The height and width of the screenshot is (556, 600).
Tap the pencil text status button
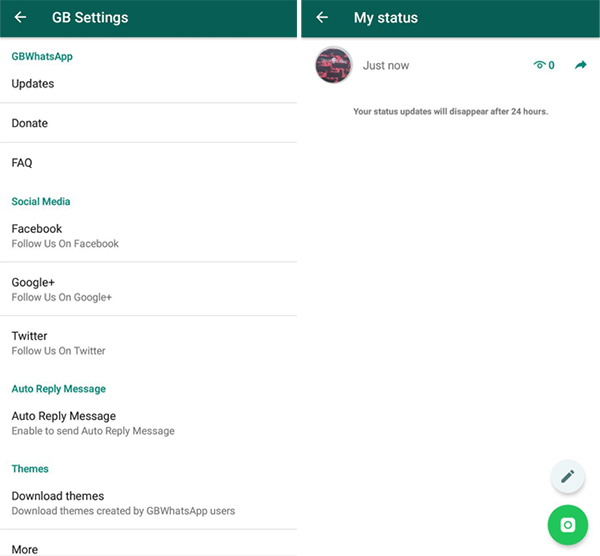567,476
